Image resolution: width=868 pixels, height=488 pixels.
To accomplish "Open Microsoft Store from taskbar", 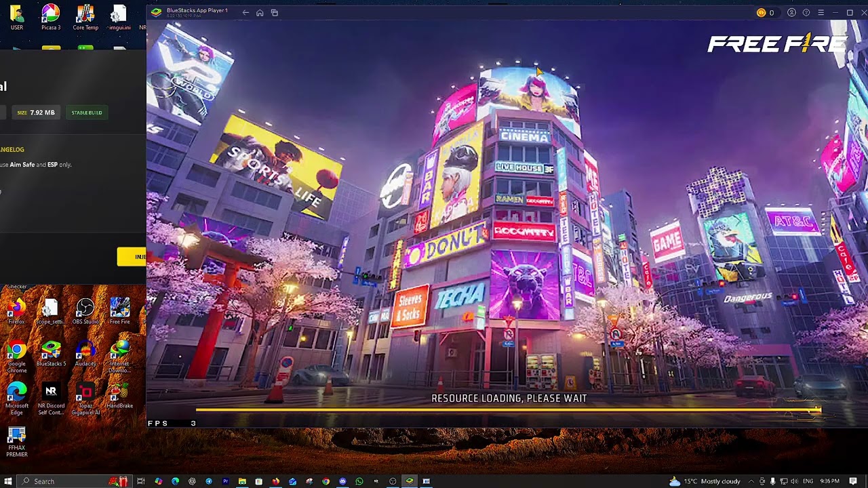I will coord(259,481).
